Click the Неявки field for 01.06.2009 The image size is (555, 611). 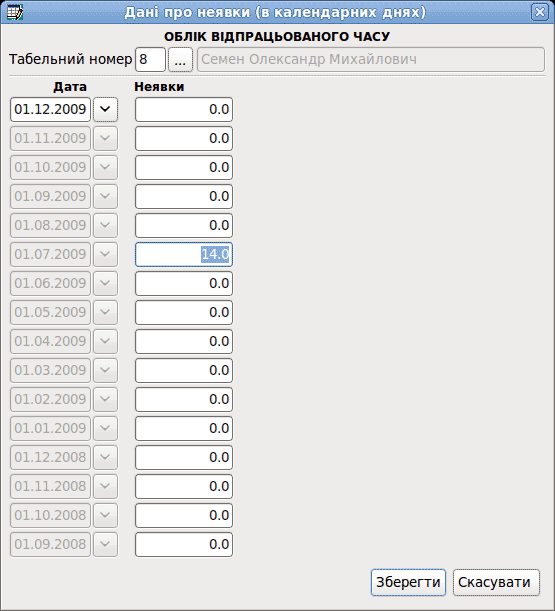184,283
